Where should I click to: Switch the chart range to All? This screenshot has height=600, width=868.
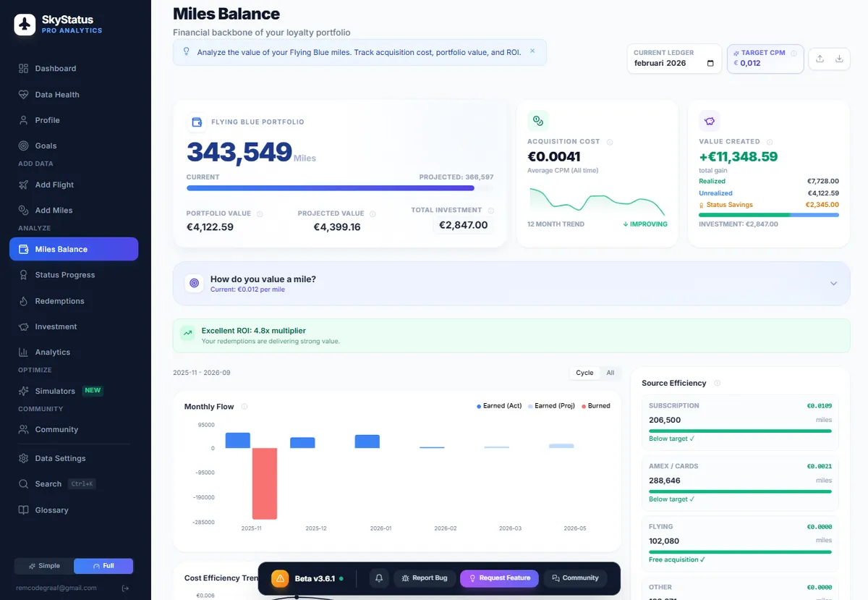click(x=611, y=372)
